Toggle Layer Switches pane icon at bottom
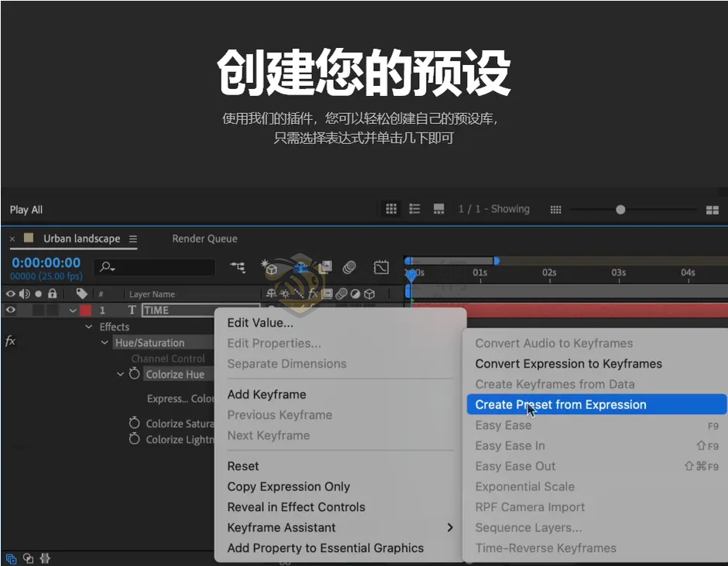The image size is (728, 566). tap(11, 558)
